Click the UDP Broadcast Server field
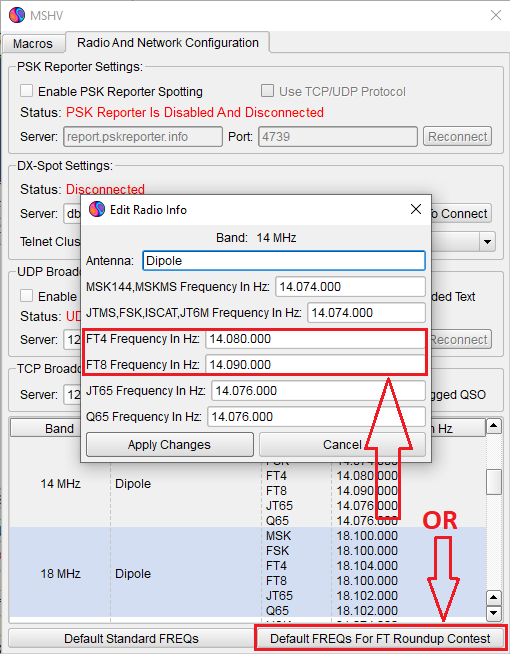This screenshot has width=510, height=654. (x=72, y=340)
